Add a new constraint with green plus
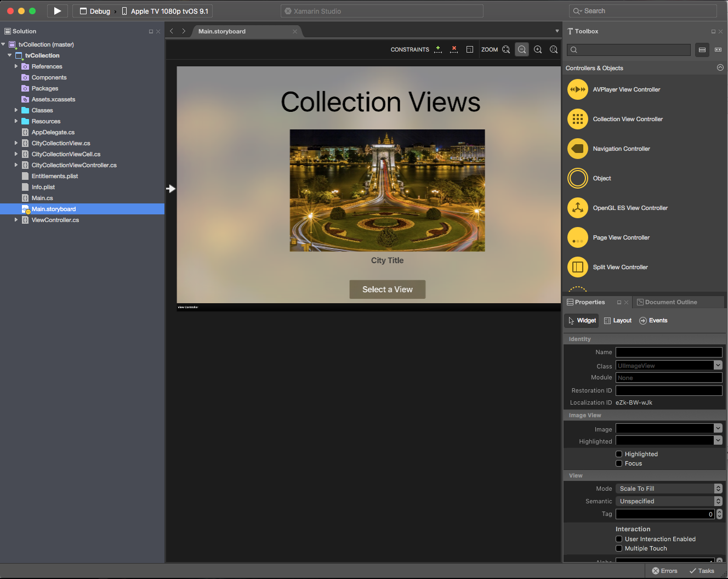 [x=438, y=49]
